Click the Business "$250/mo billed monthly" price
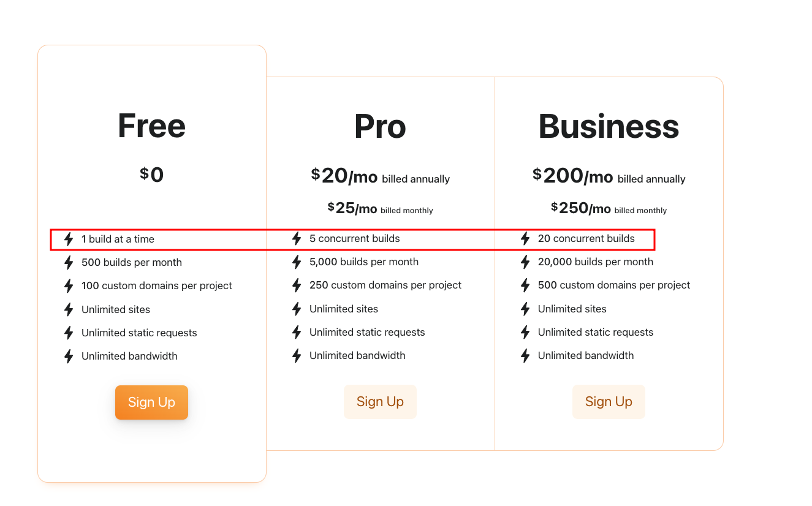The image size is (812, 506). click(x=609, y=208)
